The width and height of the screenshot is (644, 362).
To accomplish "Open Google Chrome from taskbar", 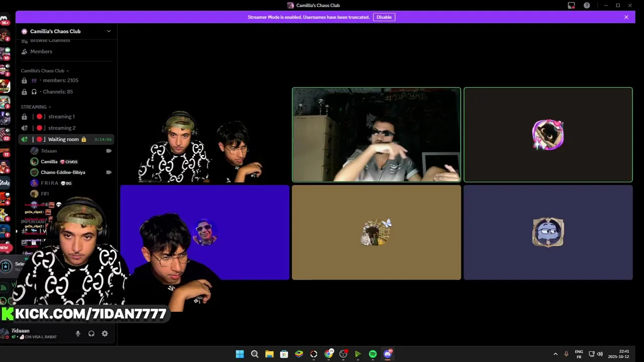I will pos(329,354).
